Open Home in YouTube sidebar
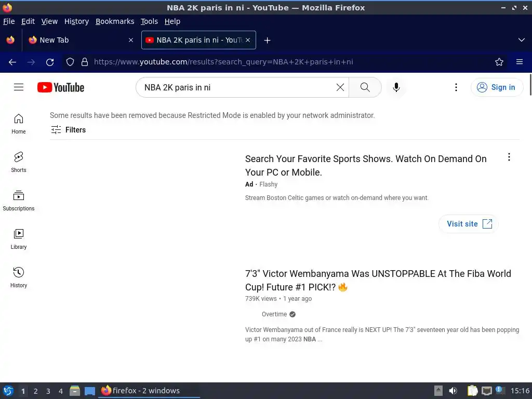532x399 pixels. click(19, 124)
